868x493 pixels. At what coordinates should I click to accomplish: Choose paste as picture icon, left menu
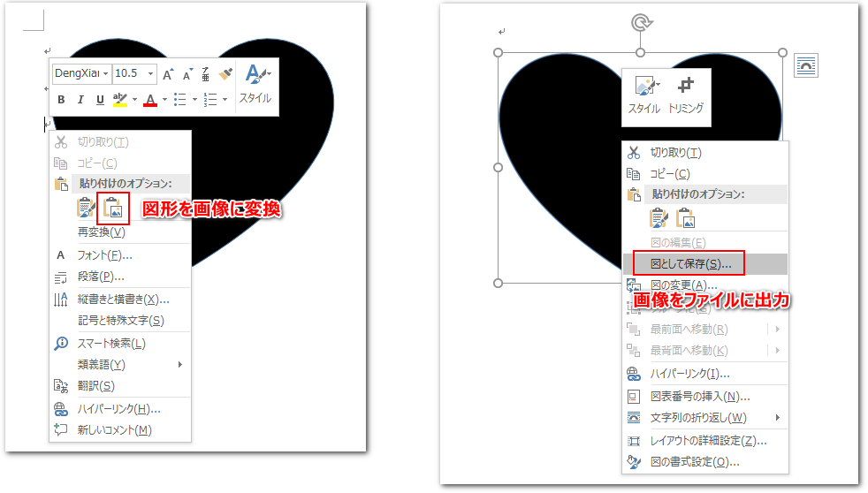113,209
